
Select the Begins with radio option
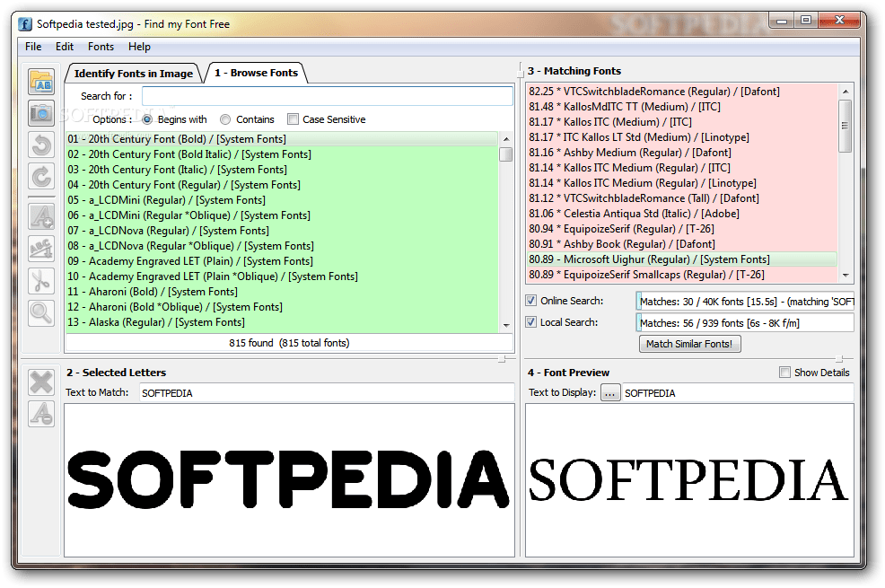point(146,119)
